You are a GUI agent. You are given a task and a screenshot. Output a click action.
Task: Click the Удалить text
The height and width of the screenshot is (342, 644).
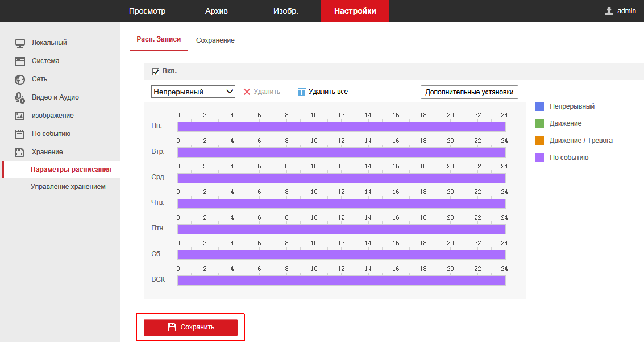click(x=267, y=92)
